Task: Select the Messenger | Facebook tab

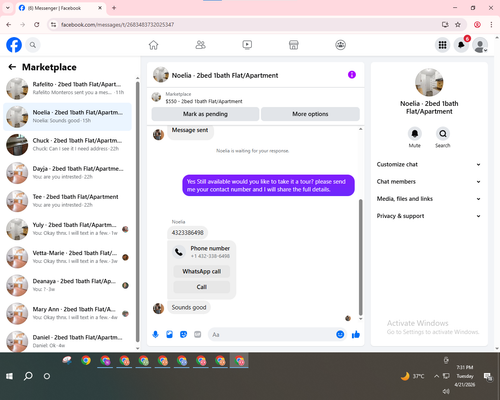Action: coord(60,8)
